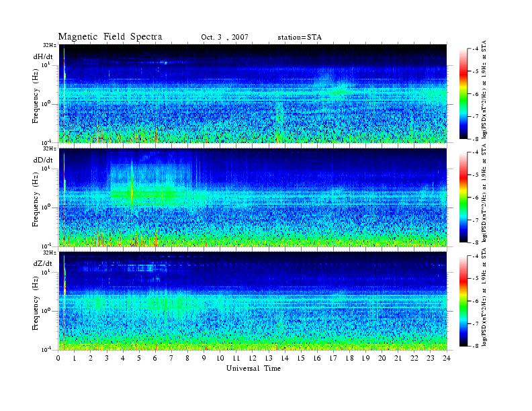Click the hour 24 tick label on time axis
The width and height of the screenshot is (532, 411).
tap(447, 358)
